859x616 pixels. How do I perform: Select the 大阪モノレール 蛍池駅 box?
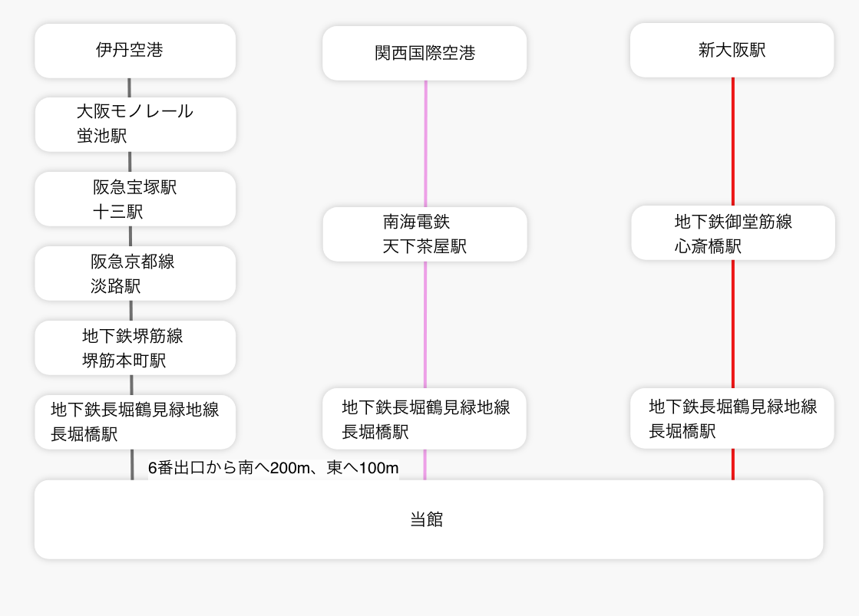coord(135,124)
